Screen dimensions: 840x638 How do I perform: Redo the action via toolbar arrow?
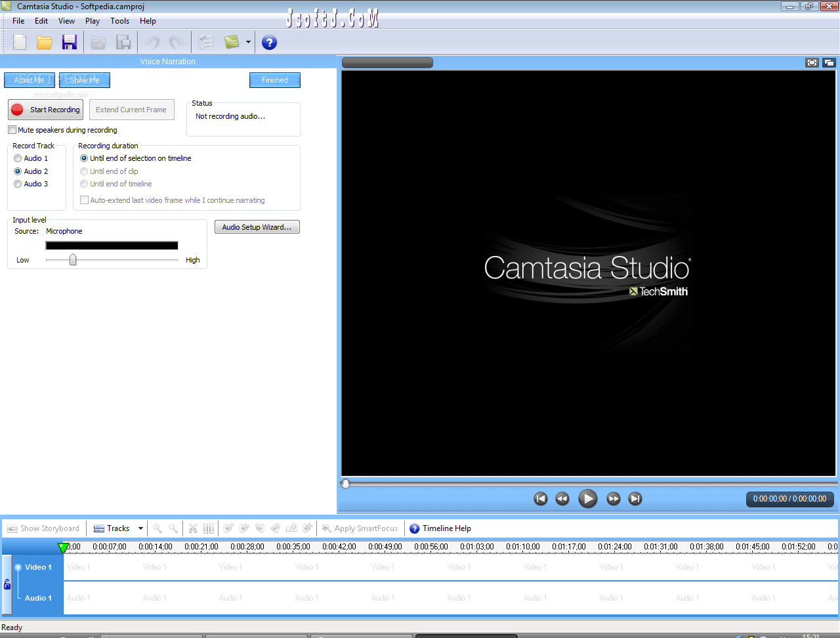[177, 43]
